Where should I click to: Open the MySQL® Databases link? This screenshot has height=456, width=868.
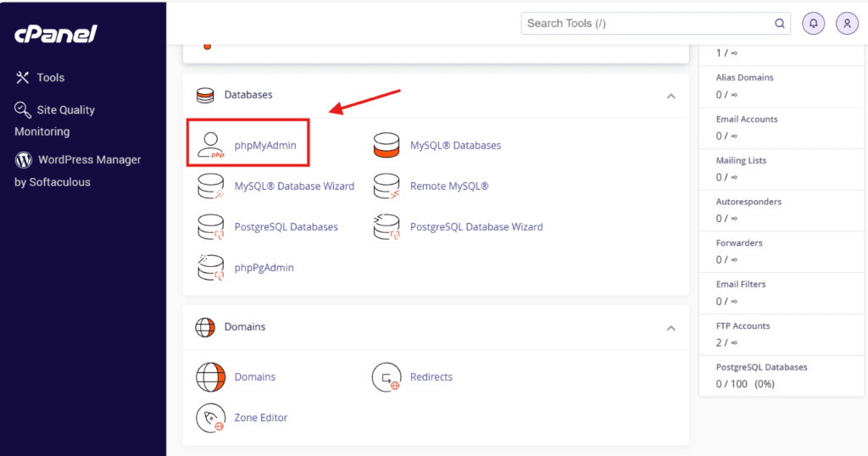[x=455, y=145]
